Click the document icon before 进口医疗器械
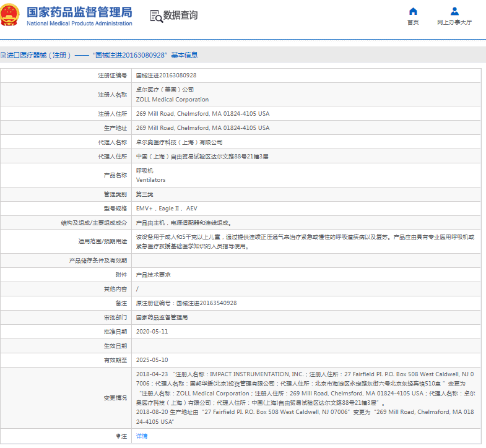Viewport: 486px width, 448px height. coord(3,55)
